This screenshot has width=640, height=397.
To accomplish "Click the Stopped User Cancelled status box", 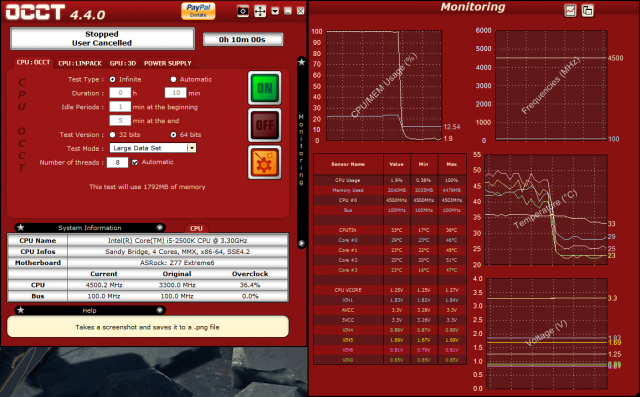I will click(x=102, y=39).
